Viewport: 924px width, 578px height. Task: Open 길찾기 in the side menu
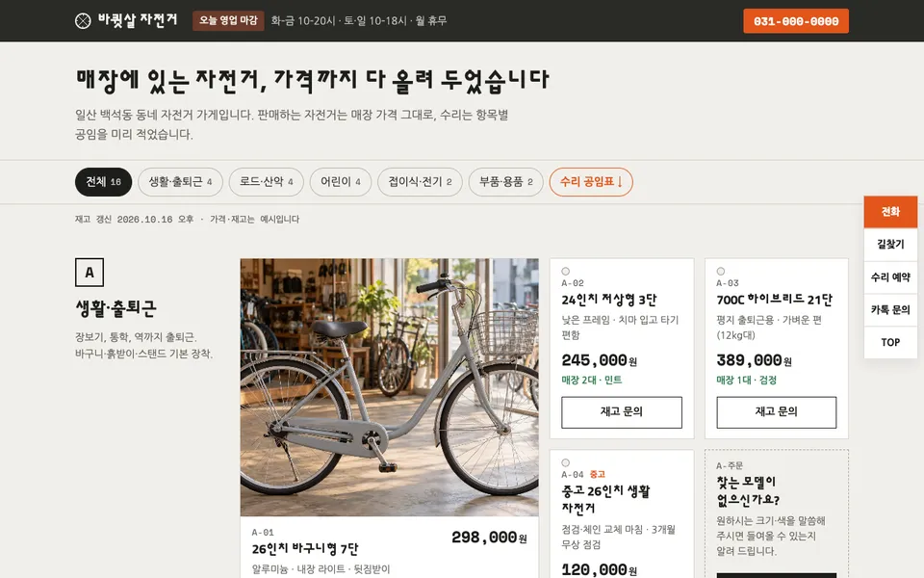890,244
